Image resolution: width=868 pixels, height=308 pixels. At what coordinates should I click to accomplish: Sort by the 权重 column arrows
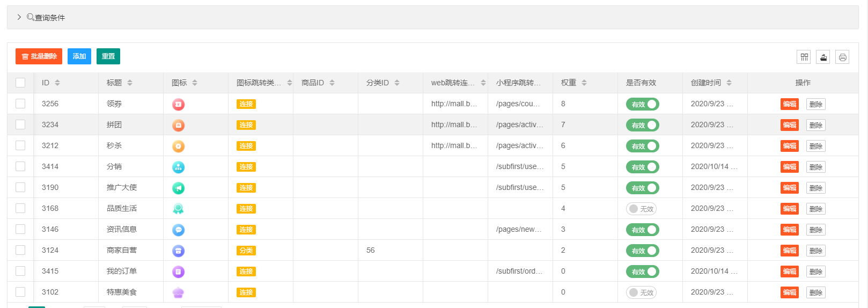pos(584,83)
